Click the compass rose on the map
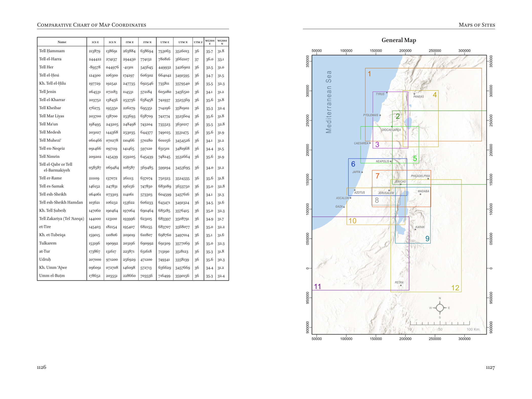The height and width of the screenshot is (399, 532). [x=440, y=308]
